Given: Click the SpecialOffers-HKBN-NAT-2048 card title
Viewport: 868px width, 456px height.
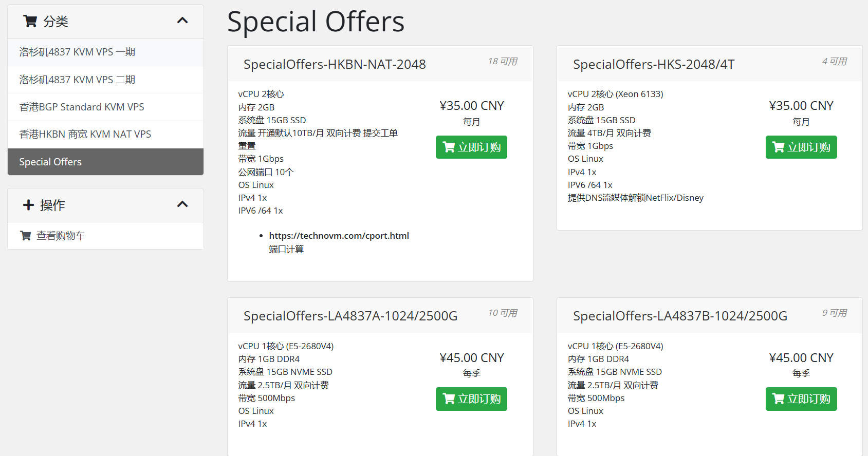Looking at the screenshot, I should point(335,64).
